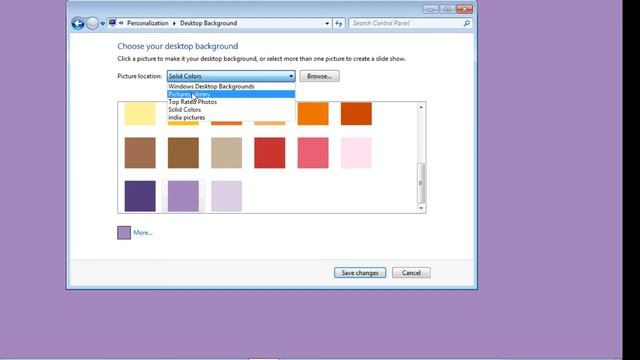Screen dimensions: 640x360
Task: Click the Forward navigation arrow
Action: pyautogui.click(x=92, y=23)
